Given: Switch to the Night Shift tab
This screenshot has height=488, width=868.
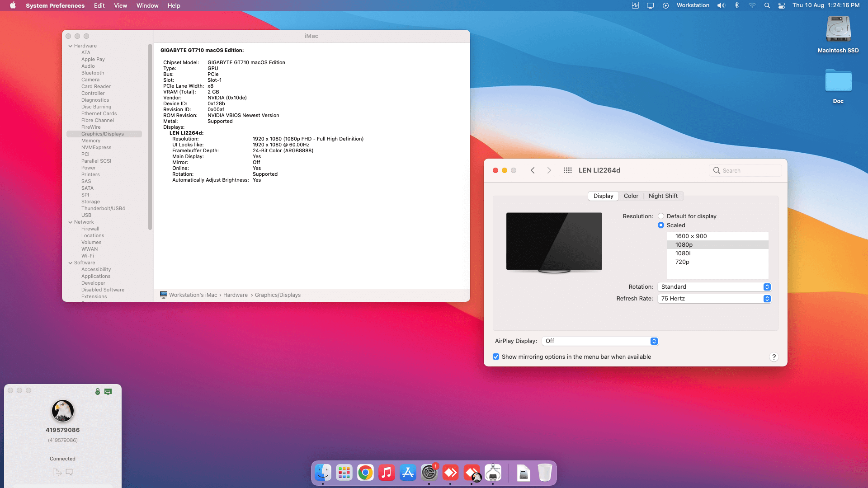Looking at the screenshot, I should [x=663, y=196].
